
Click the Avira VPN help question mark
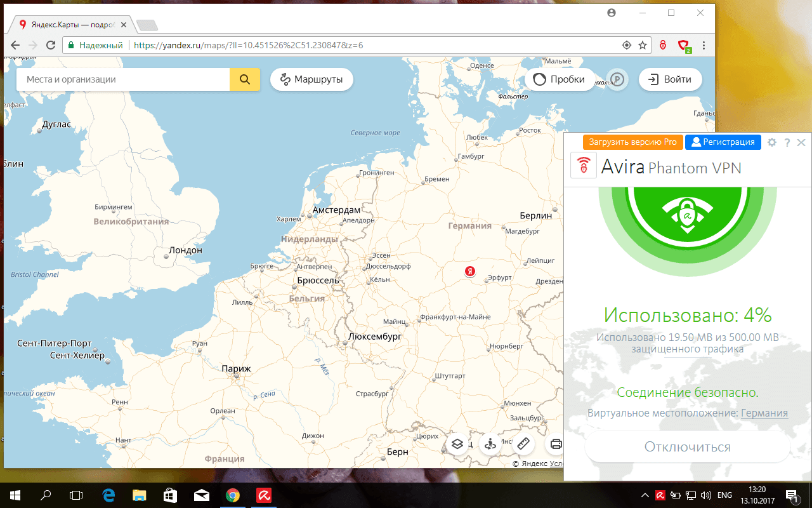(x=787, y=142)
